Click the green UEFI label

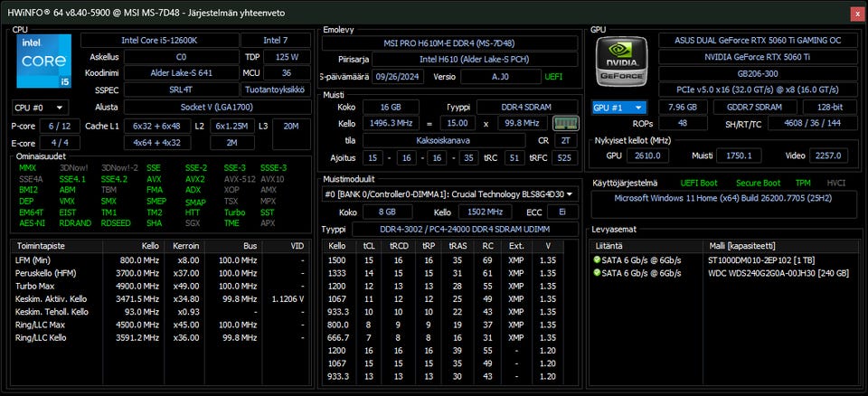[553, 77]
